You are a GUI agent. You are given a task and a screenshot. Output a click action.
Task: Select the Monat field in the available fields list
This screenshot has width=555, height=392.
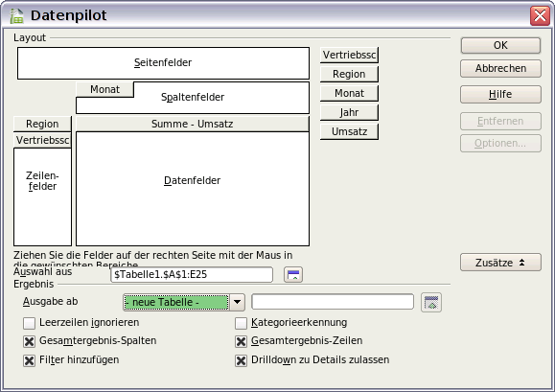coord(349,93)
